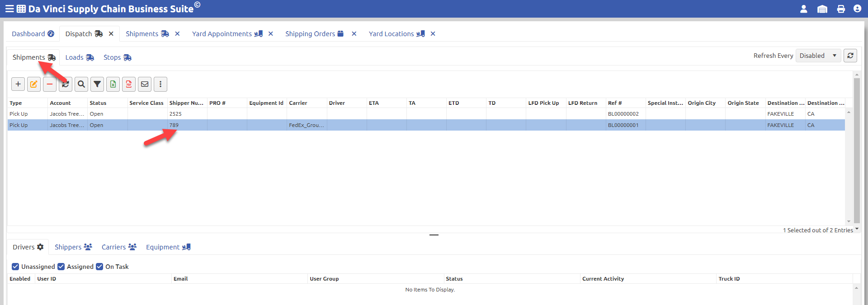Toggle the Assigned checkbox

[61, 267]
